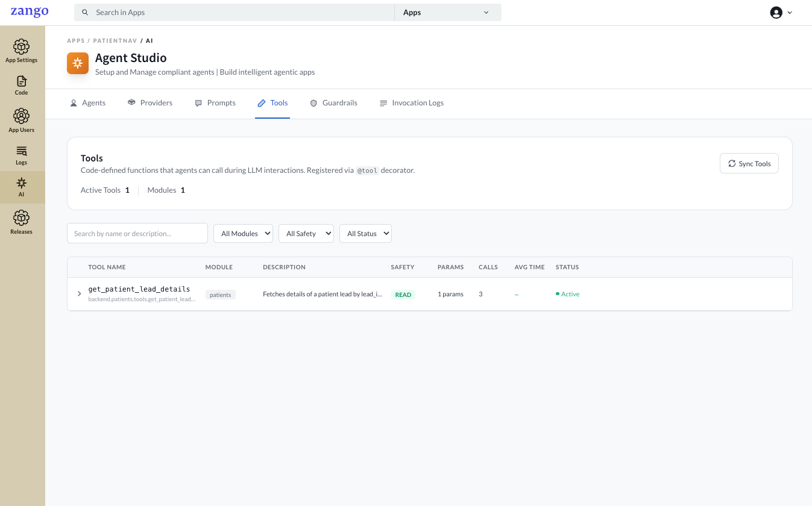
Task: Click the Search by name or description field
Action: pos(137,233)
